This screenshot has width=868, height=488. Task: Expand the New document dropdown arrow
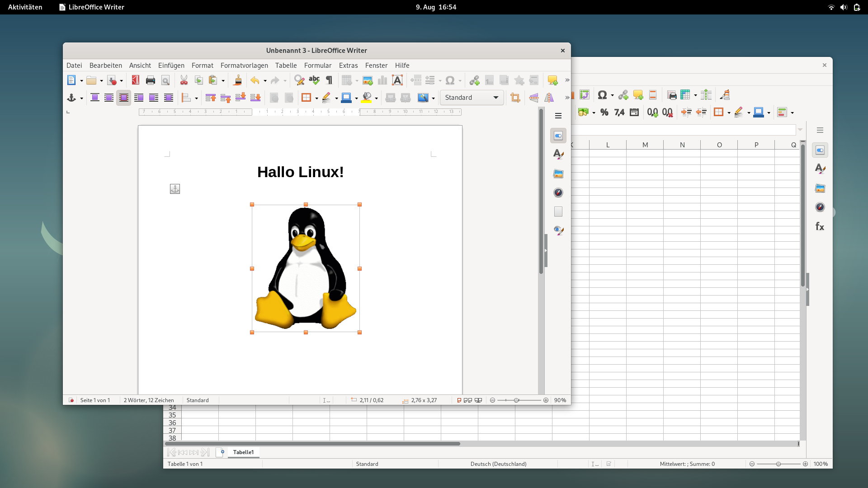tap(81, 81)
